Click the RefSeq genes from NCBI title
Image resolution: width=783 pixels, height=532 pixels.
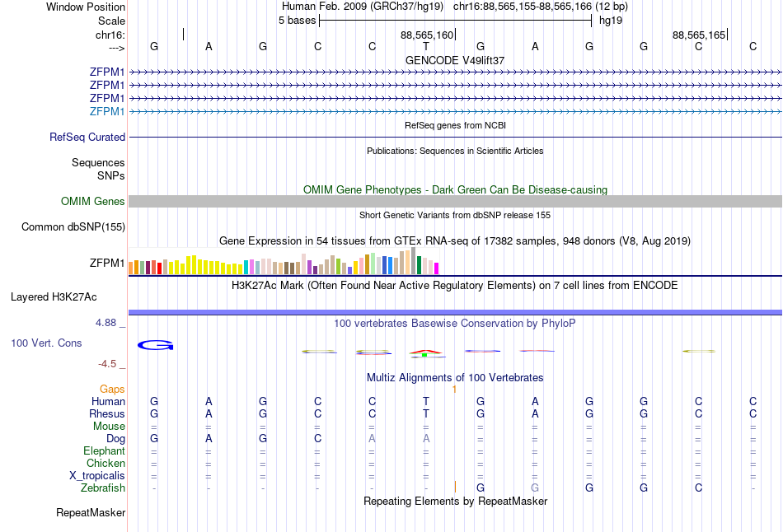click(x=455, y=125)
